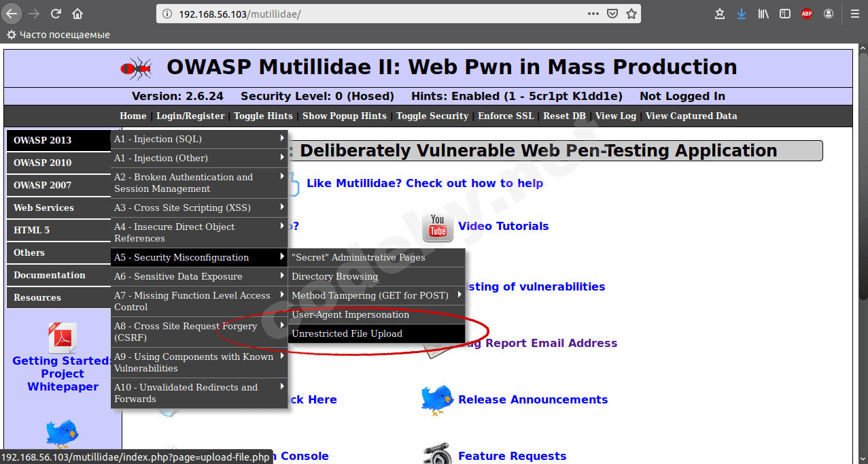Click the Forward arrow button

pos(35,14)
